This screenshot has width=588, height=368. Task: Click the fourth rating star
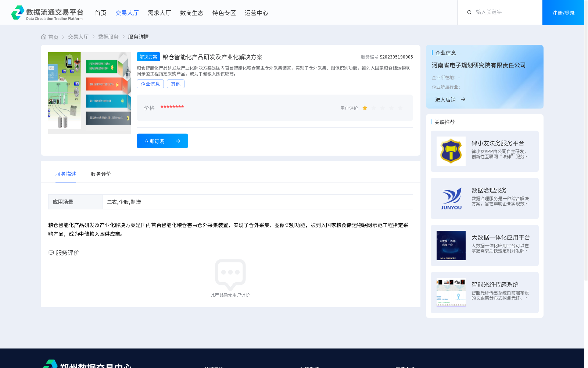(391, 108)
